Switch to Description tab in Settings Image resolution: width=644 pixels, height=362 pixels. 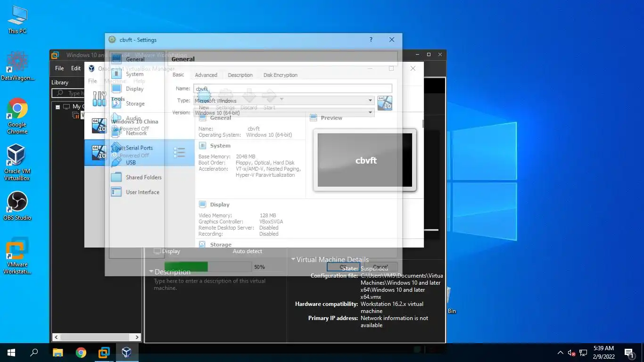pos(240,75)
